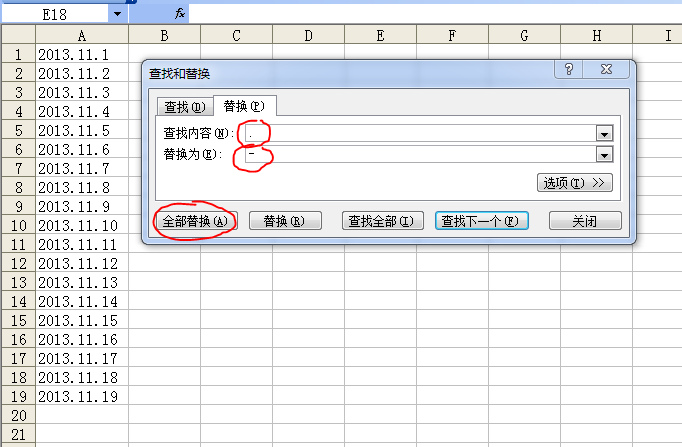Screen dimensions: 682x447
Task: Open the 替换为 history dropdown
Action: click(x=604, y=154)
